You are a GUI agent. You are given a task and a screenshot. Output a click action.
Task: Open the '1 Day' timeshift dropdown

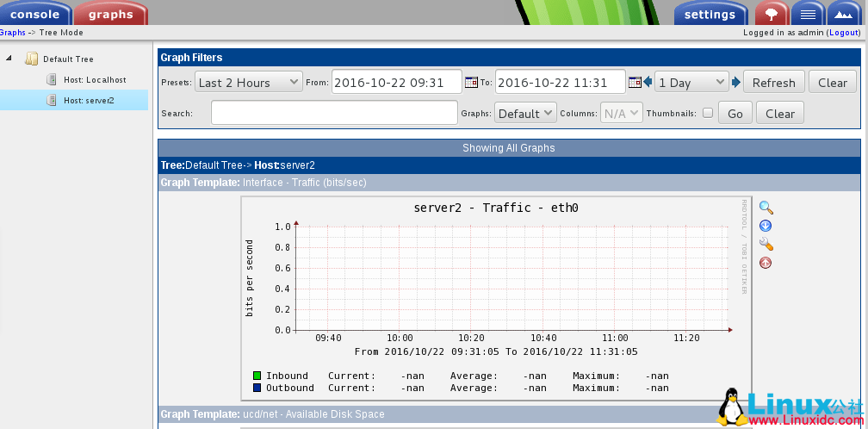point(691,83)
